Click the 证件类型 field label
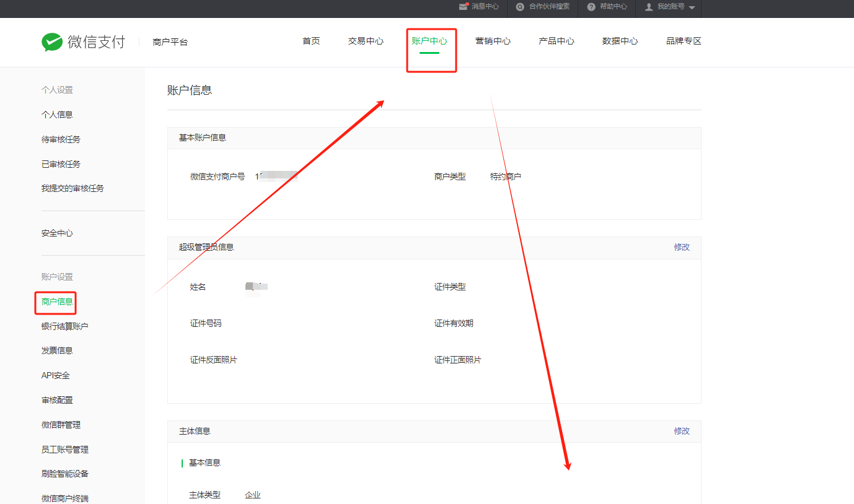The image size is (854, 504). click(450, 287)
